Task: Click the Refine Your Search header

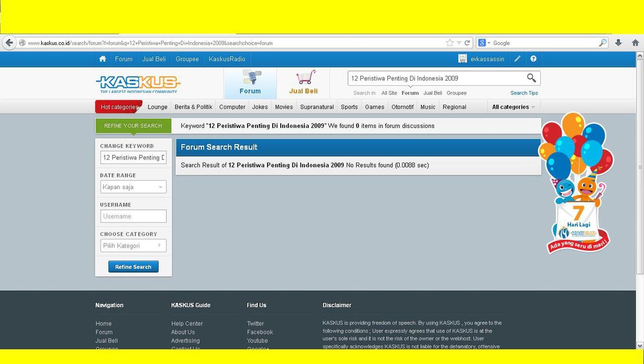Action: pyautogui.click(x=133, y=126)
